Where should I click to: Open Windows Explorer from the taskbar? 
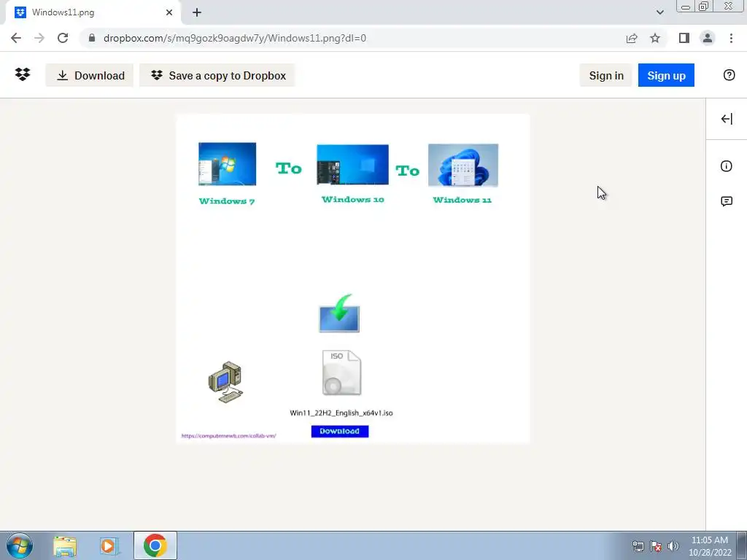coord(65,546)
